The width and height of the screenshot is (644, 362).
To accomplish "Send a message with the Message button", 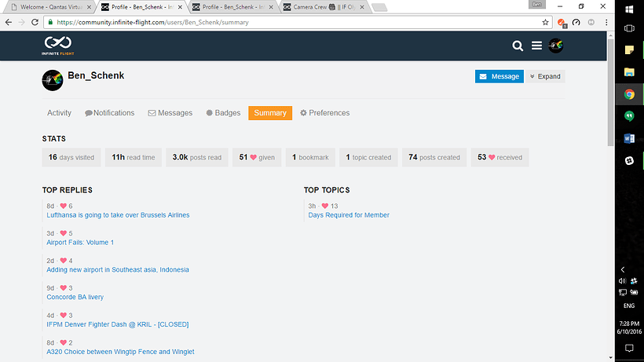I will pyautogui.click(x=499, y=76).
